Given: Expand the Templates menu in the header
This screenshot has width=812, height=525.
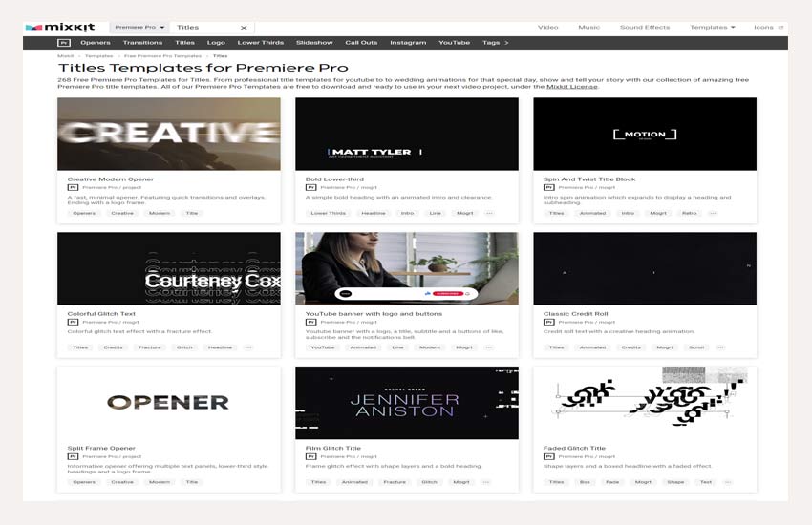Looking at the screenshot, I should click(712, 28).
